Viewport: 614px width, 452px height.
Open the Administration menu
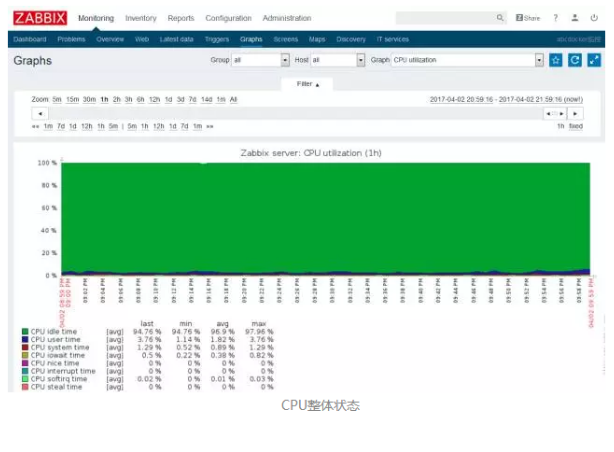click(x=287, y=18)
